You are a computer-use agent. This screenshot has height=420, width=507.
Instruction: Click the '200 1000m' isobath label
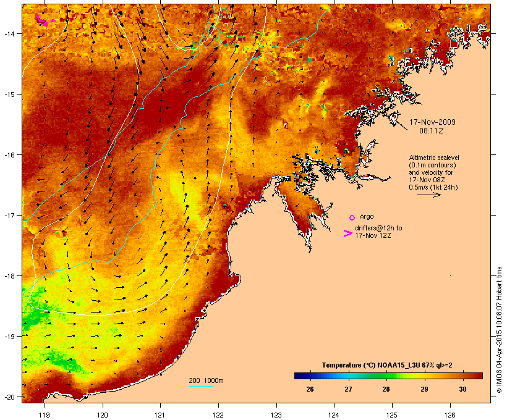(206, 380)
